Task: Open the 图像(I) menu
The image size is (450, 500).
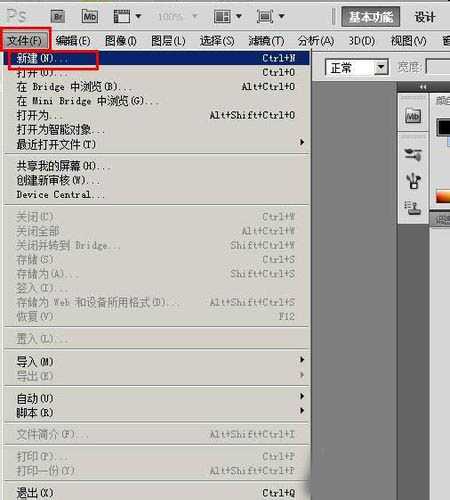Action: (120, 41)
